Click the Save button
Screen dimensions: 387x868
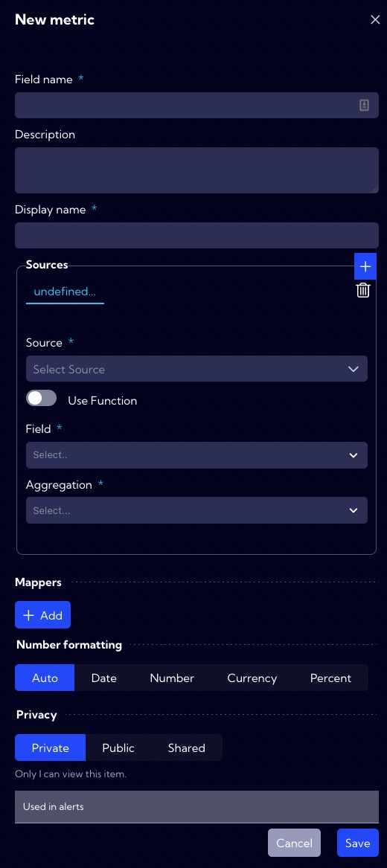pos(358,843)
